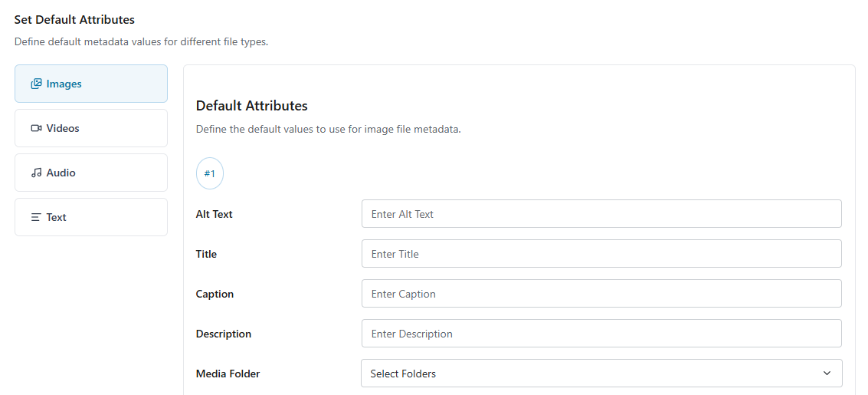Click the Set Default Attributes heading

74,19
